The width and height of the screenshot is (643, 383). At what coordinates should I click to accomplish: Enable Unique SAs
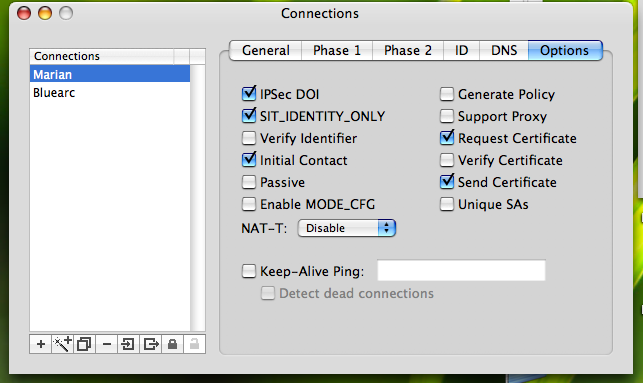coord(447,204)
